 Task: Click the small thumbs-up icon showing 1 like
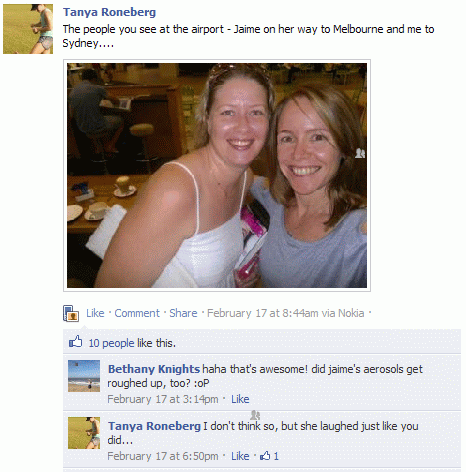(x=265, y=456)
